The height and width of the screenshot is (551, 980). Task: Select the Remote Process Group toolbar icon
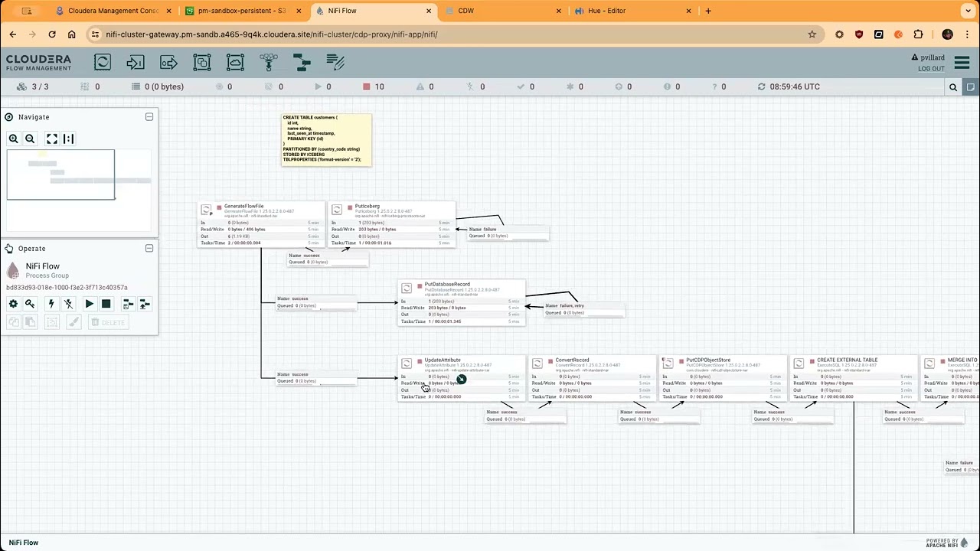pos(235,63)
